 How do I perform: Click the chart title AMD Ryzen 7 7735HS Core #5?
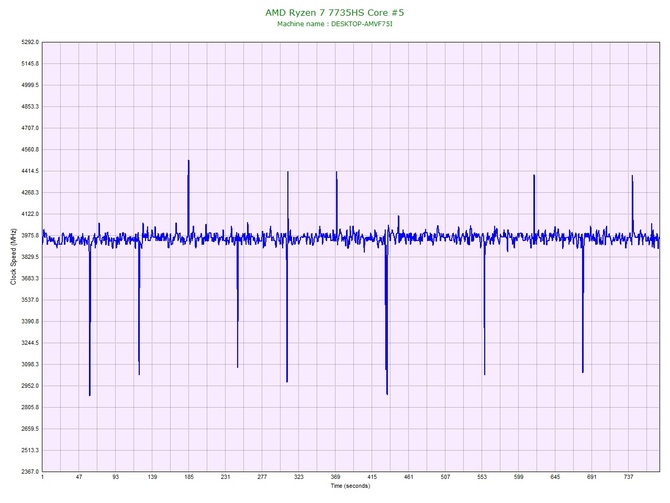[335, 12]
